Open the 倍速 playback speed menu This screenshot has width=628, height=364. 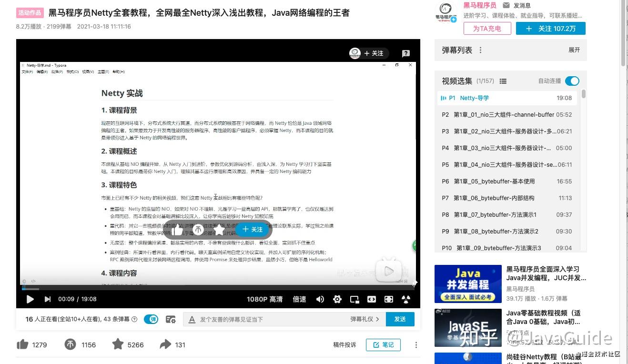point(299,299)
